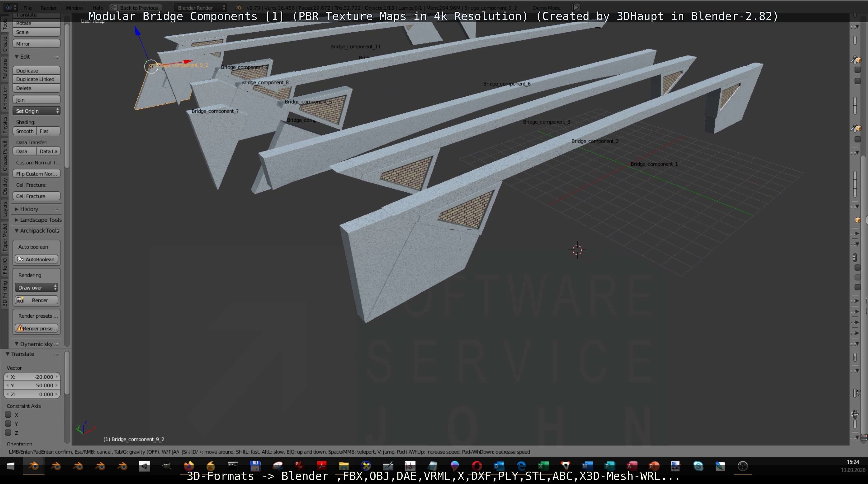Open the Set Origin dropdown

click(36, 111)
